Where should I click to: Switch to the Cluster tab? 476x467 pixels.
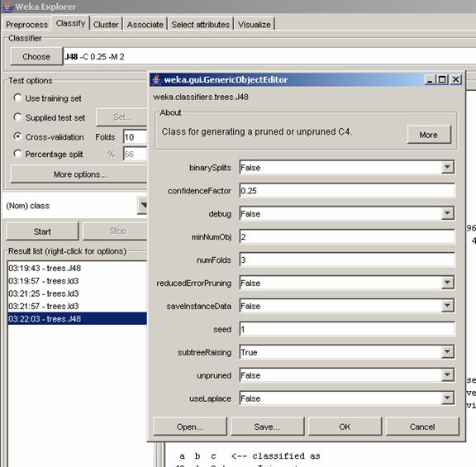(x=106, y=24)
